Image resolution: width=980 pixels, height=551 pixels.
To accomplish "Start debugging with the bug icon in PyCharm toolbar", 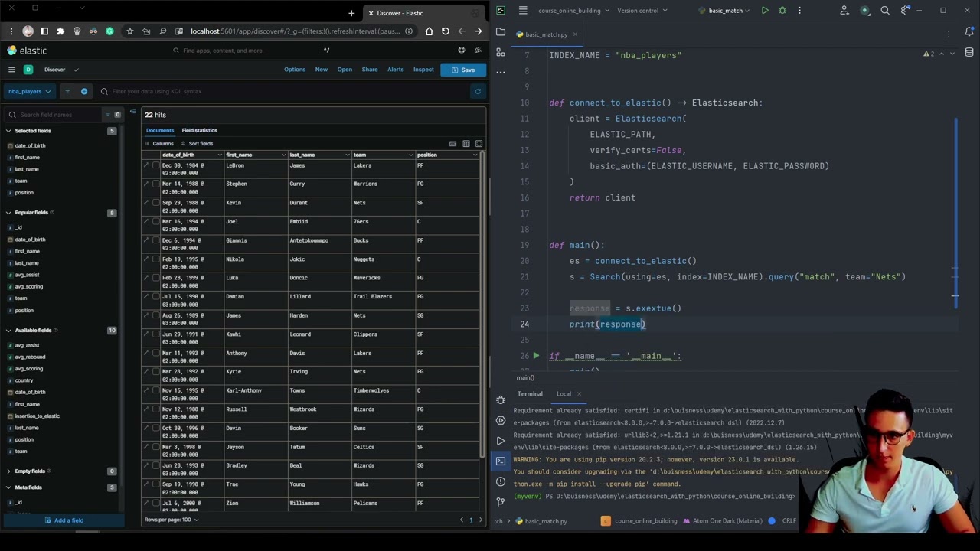I will point(782,11).
